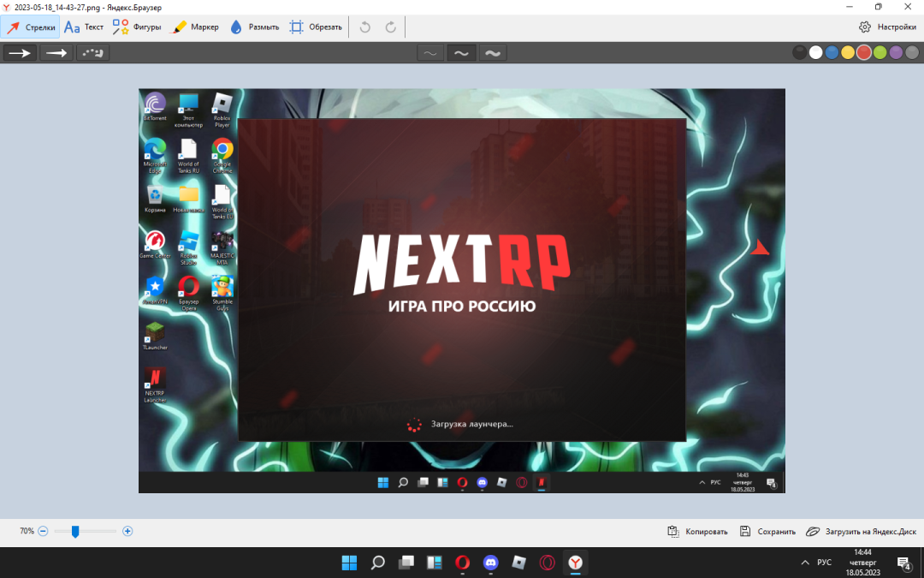Choose the Обрезать crop tool
This screenshot has width=924, height=578.
(x=315, y=27)
